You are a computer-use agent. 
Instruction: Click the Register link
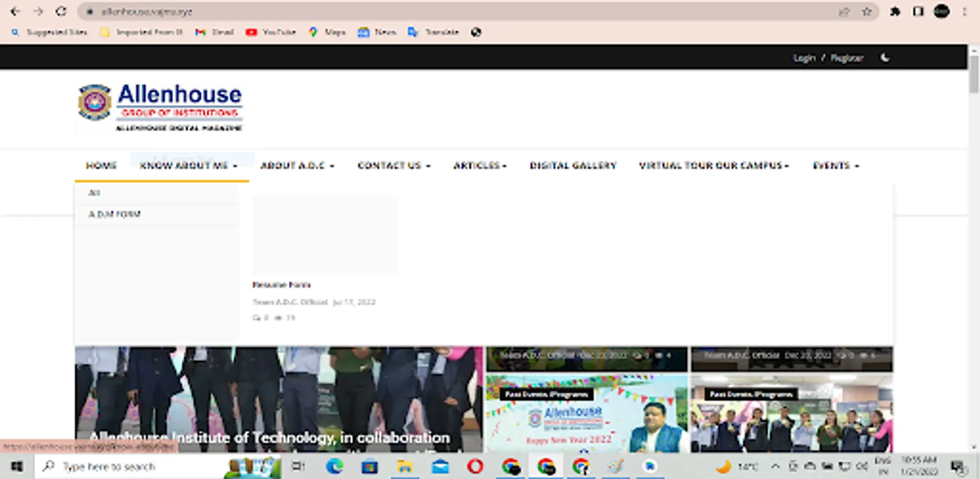pos(847,57)
